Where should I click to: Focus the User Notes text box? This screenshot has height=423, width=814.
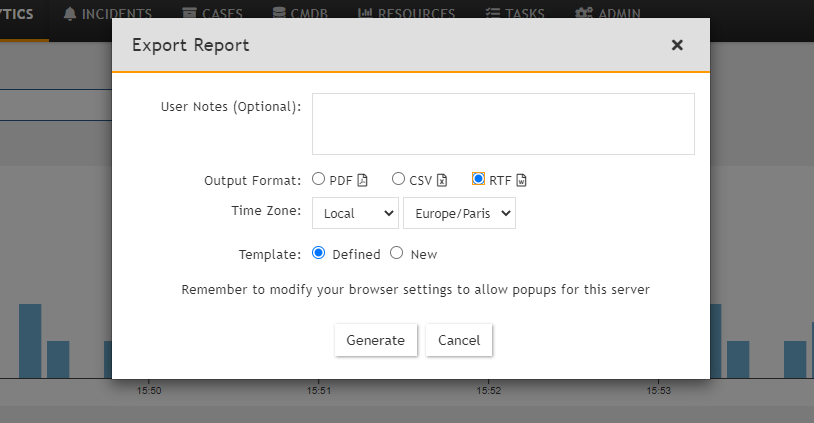click(x=503, y=124)
